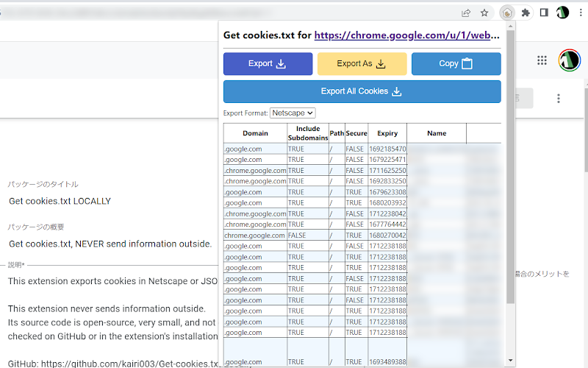This screenshot has width=588, height=368.
Task: Click 'This extension never sends information outside.' line
Action: click(107, 308)
